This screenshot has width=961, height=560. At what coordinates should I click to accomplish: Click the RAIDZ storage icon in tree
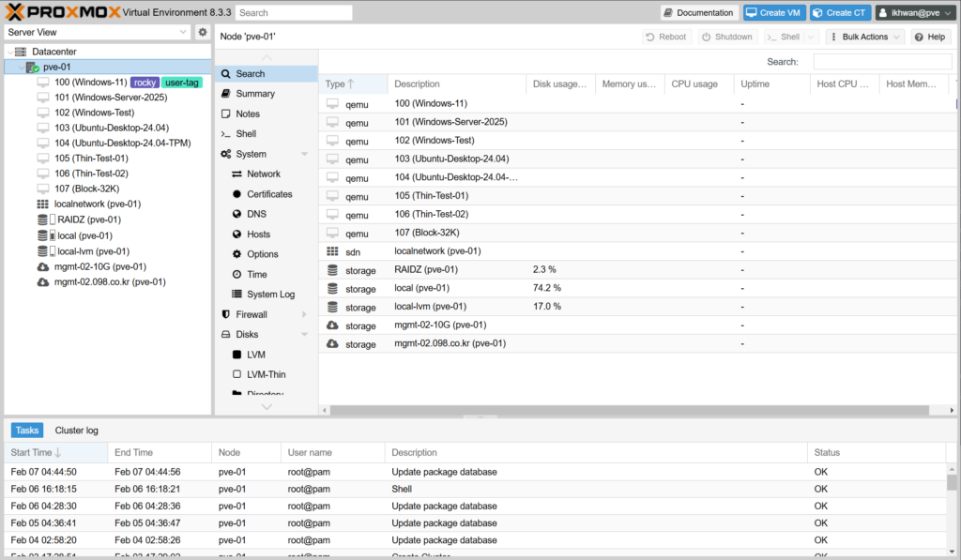coord(42,219)
